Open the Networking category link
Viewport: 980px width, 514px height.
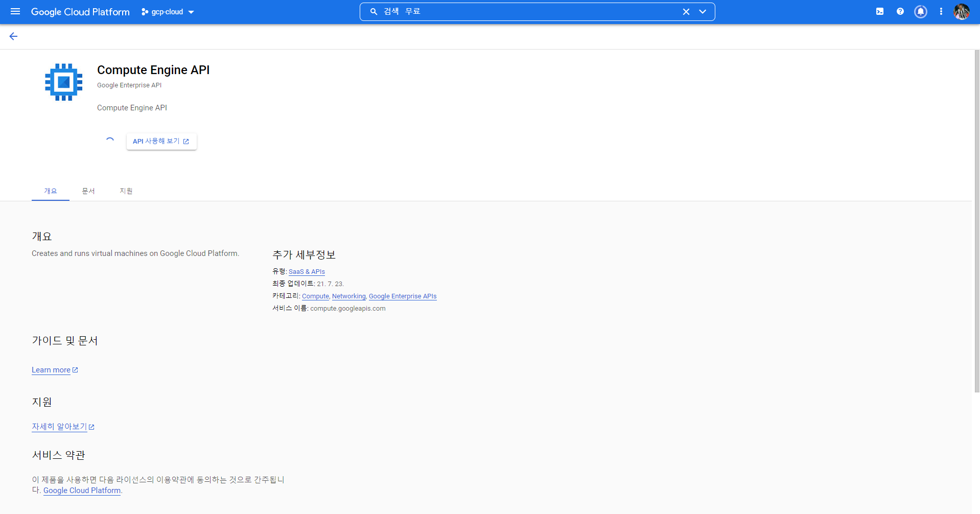coord(349,296)
